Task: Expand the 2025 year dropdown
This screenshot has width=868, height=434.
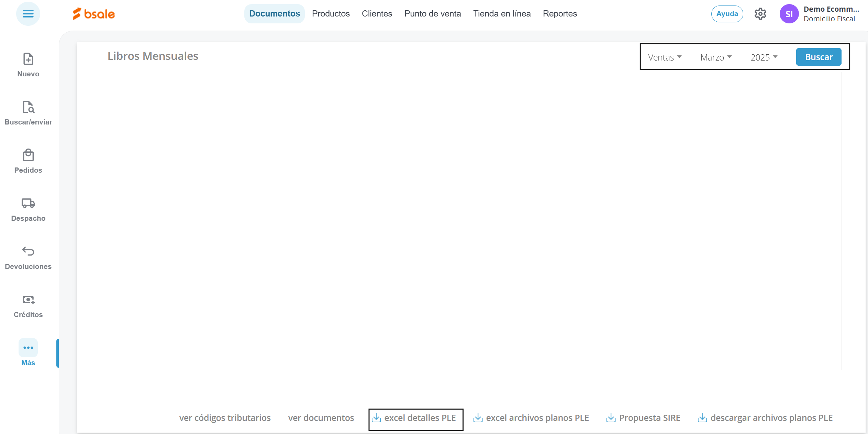Action: pos(764,57)
